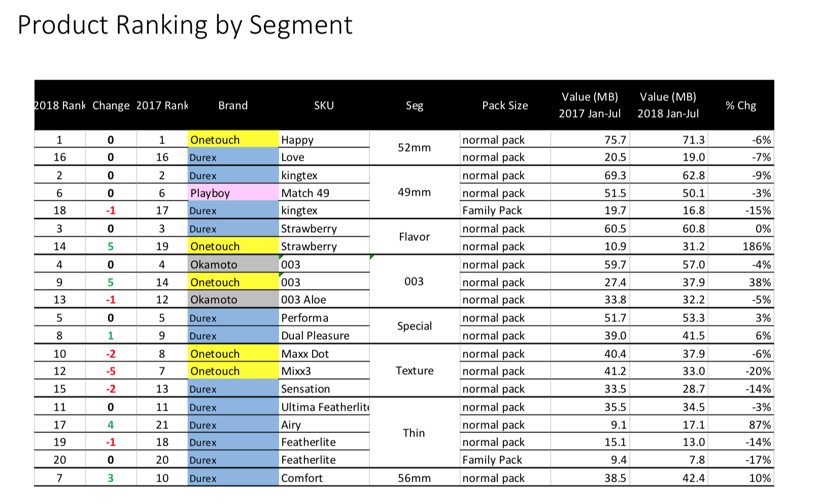Screen dimensions: 815x504
Task: Select the Pack Size column header
Action: point(504,105)
